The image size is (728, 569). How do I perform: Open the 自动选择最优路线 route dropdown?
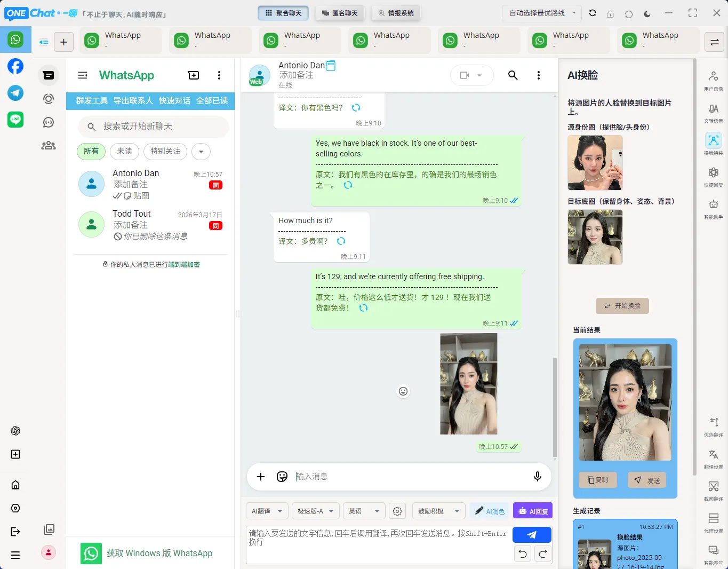click(541, 14)
